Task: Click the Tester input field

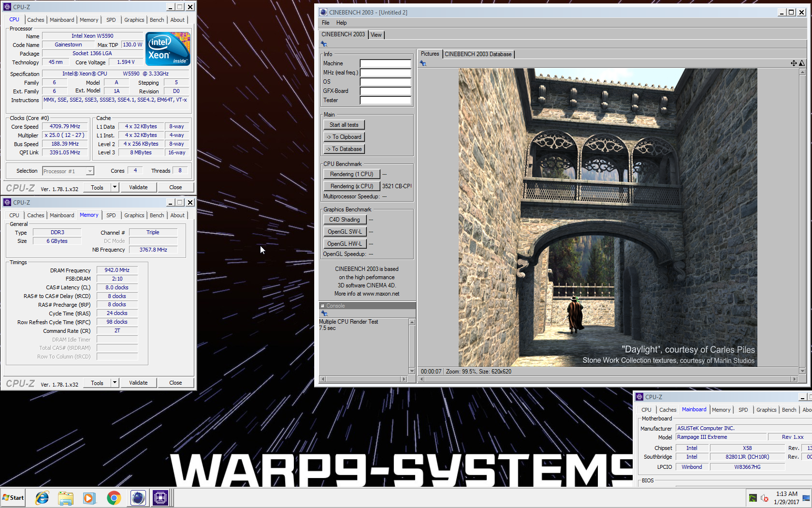Action: 385,100
